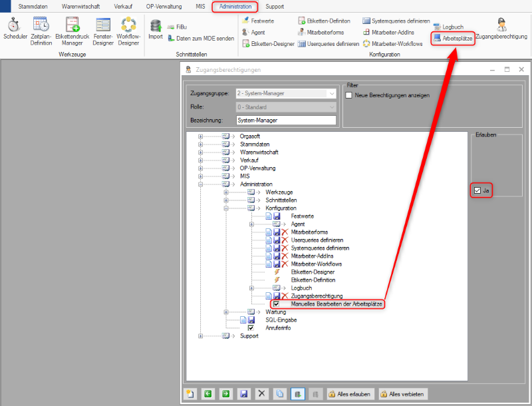The image size is (532, 406).
Task: Open the Zugangsgruppe dropdown
Action: 286,95
